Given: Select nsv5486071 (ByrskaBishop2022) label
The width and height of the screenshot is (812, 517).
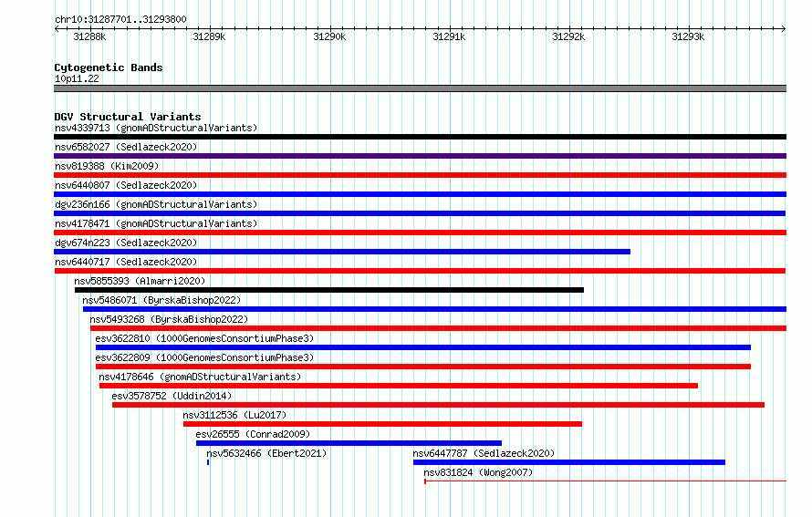Looking at the screenshot, I should pyautogui.click(x=161, y=300).
